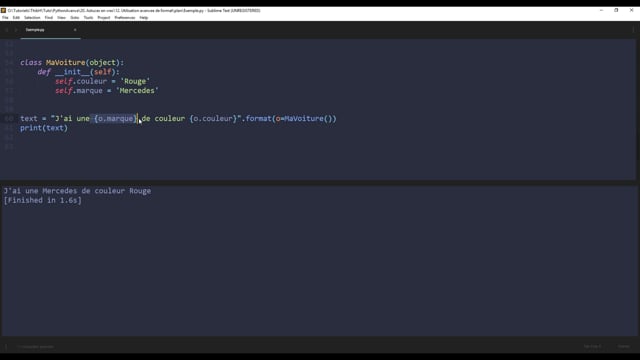Open the Tab Size indentation selector
This screenshot has width=640, height=360.
[x=592, y=347]
